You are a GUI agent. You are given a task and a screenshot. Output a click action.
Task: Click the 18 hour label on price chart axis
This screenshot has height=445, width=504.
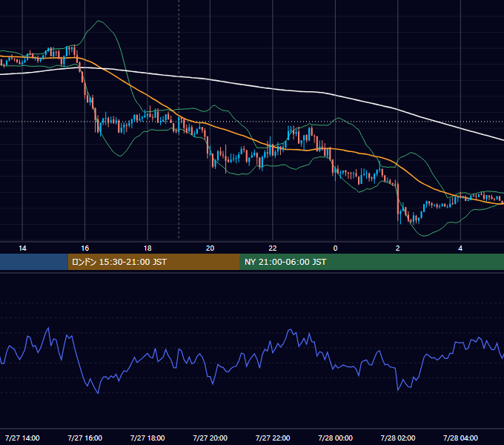(x=147, y=248)
